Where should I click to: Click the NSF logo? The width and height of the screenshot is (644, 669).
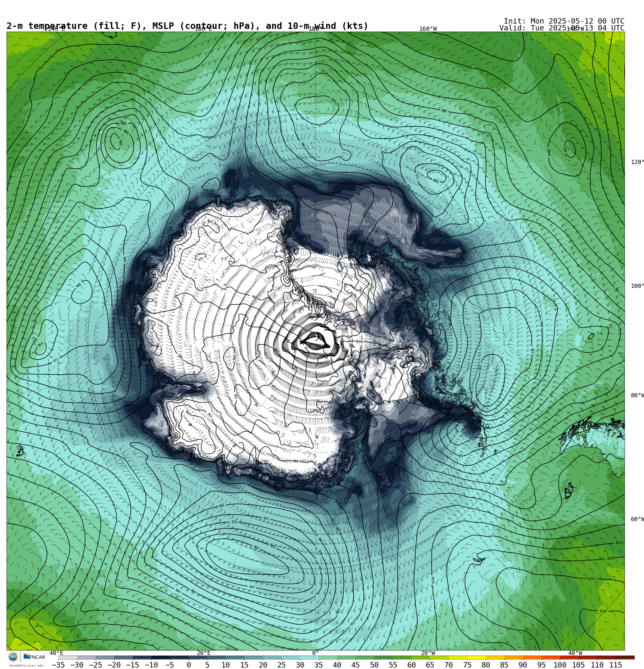pos(13,657)
